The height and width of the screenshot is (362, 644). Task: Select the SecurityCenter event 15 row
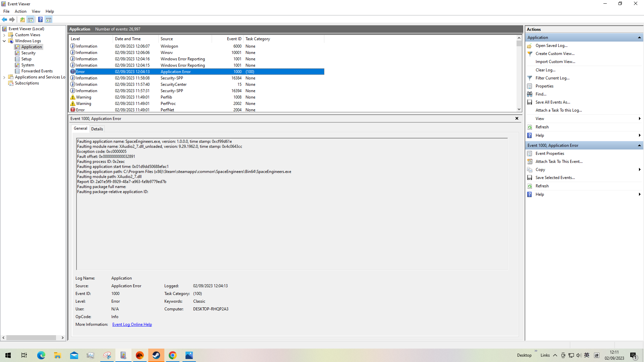197,84
